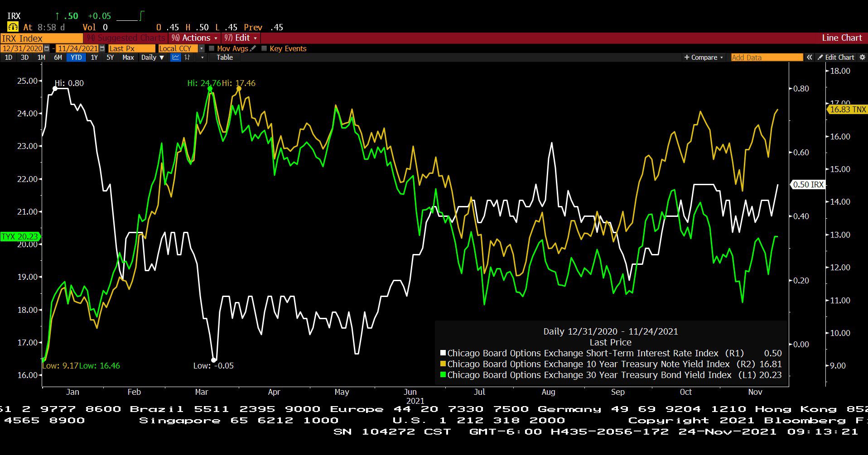Click the Suggested Charts button

[x=126, y=38]
